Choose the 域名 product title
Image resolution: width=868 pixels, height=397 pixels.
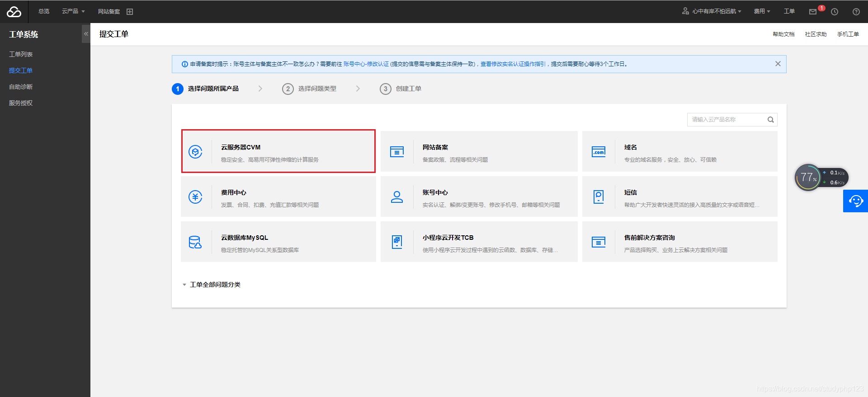click(631, 147)
